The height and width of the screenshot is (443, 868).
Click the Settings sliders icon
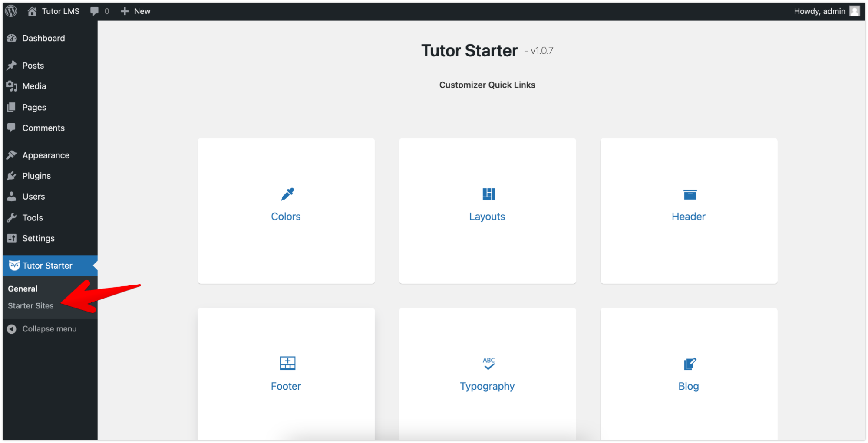pos(12,238)
